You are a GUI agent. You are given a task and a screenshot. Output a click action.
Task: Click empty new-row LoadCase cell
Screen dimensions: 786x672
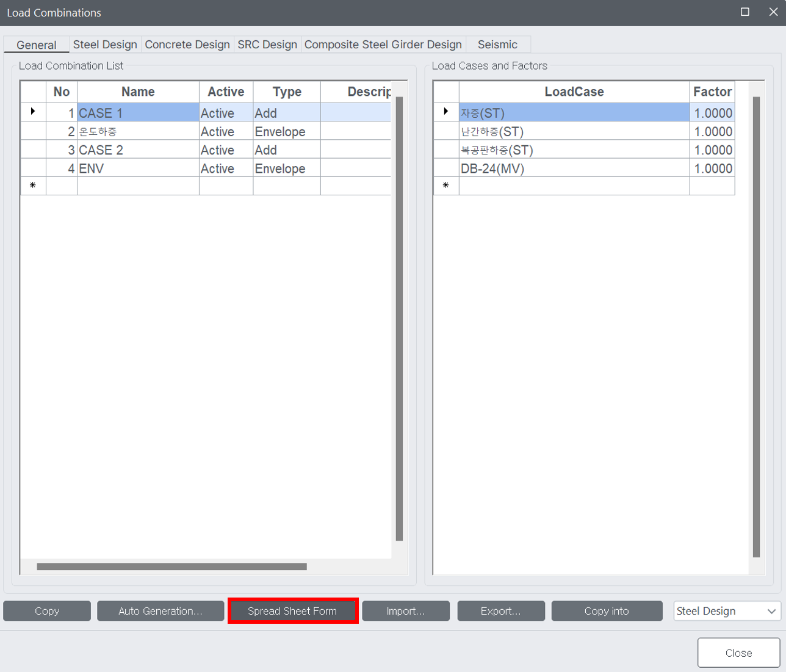574,186
